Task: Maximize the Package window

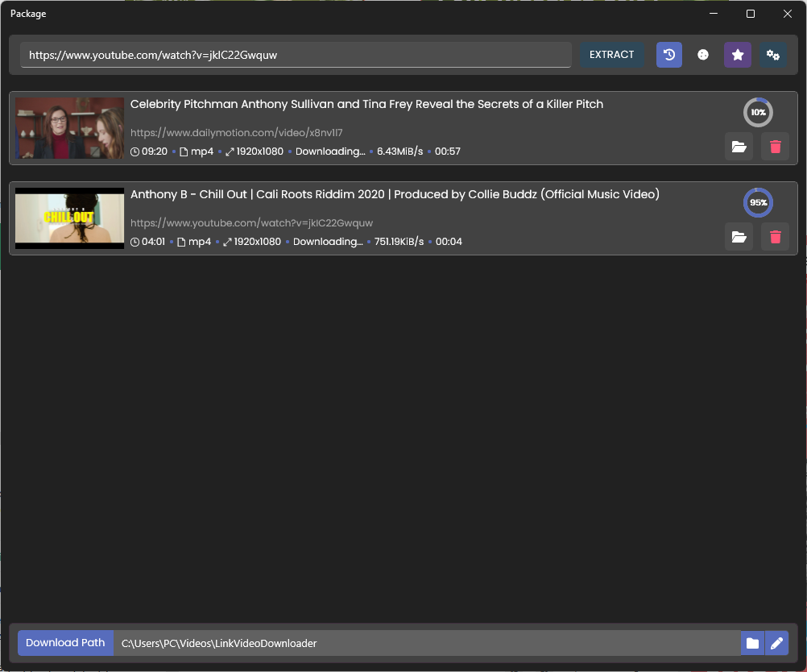Action: click(x=751, y=14)
